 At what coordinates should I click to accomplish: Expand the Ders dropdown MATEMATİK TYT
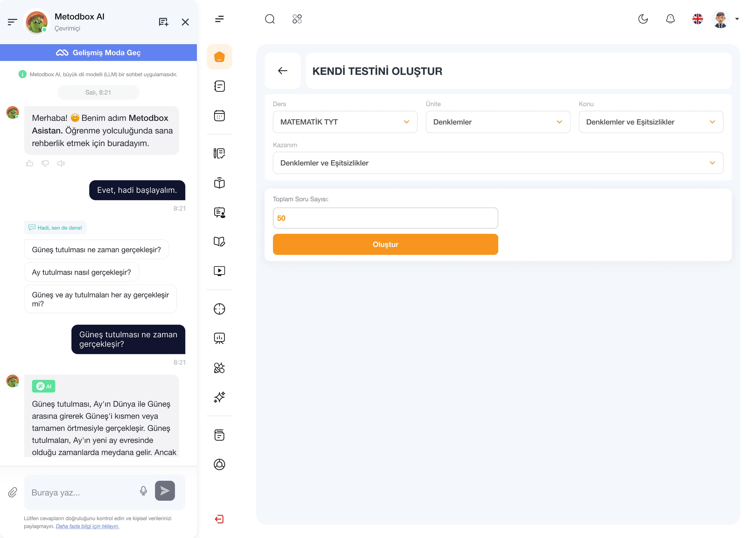(345, 122)
